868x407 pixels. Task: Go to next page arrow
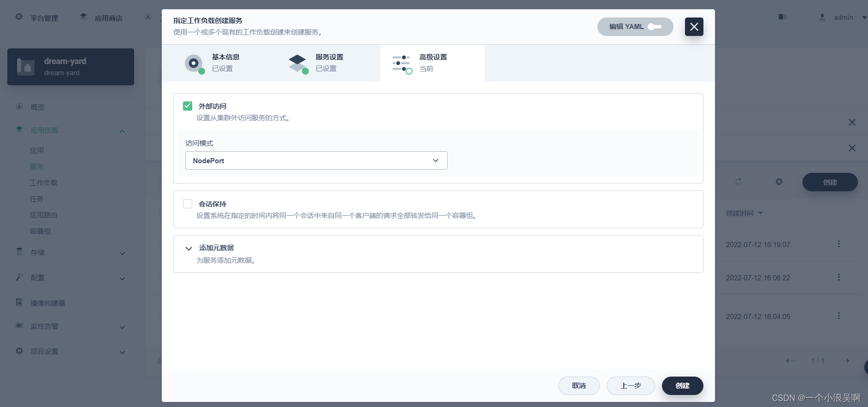coord(845,360)
